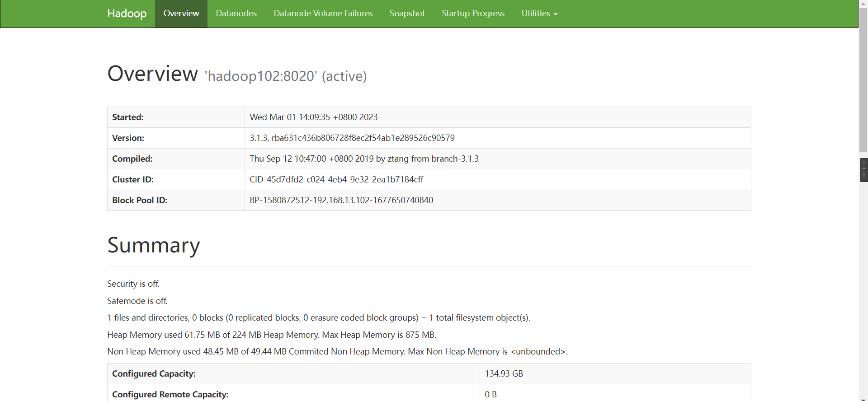Viewport: 868px width, 401px height.
Task: Select the Overview tab
Action: coord(181,14)
